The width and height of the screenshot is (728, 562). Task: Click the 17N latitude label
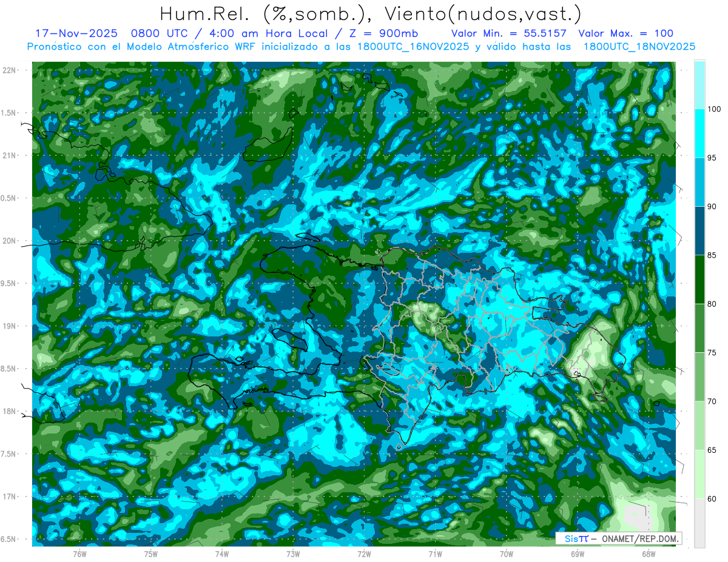point(9,497)
